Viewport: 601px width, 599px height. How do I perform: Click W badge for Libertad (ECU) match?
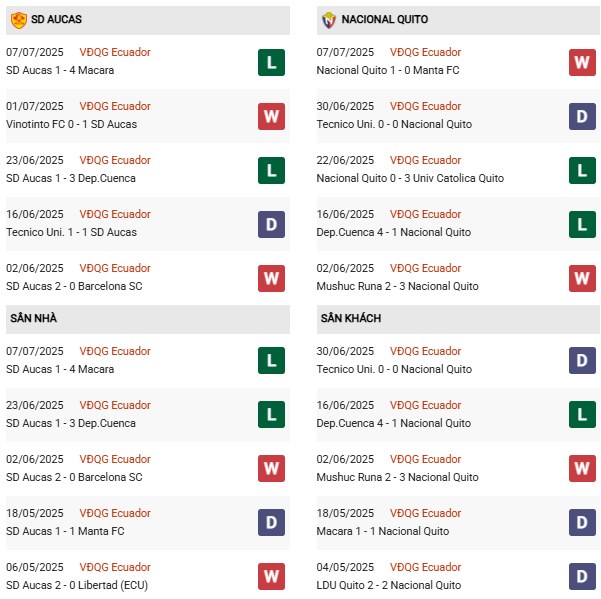coord(271,577)
